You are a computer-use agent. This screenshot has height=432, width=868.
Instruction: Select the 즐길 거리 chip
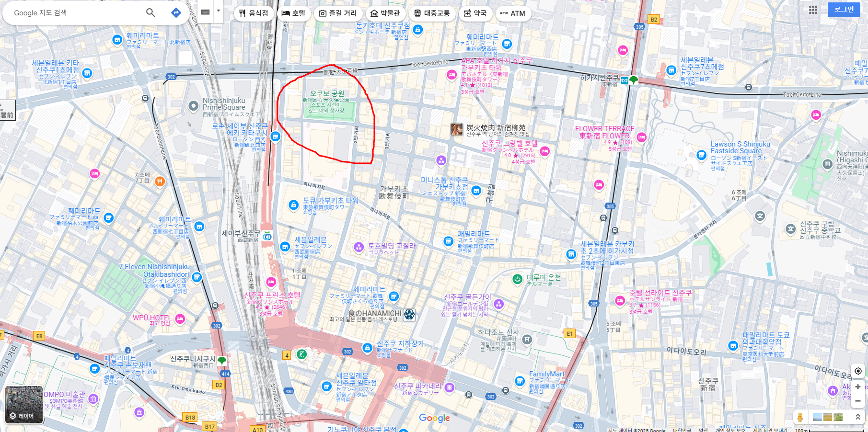click(338, 13)
